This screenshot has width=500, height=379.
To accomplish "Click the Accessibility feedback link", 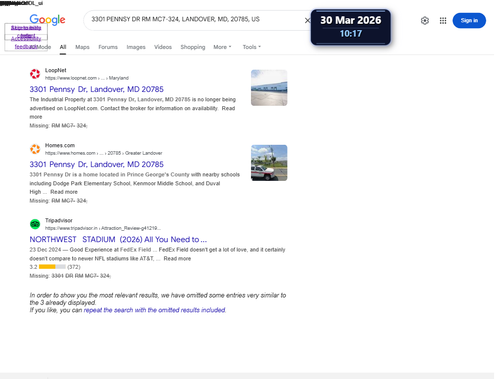I will [x=26, y=43].
